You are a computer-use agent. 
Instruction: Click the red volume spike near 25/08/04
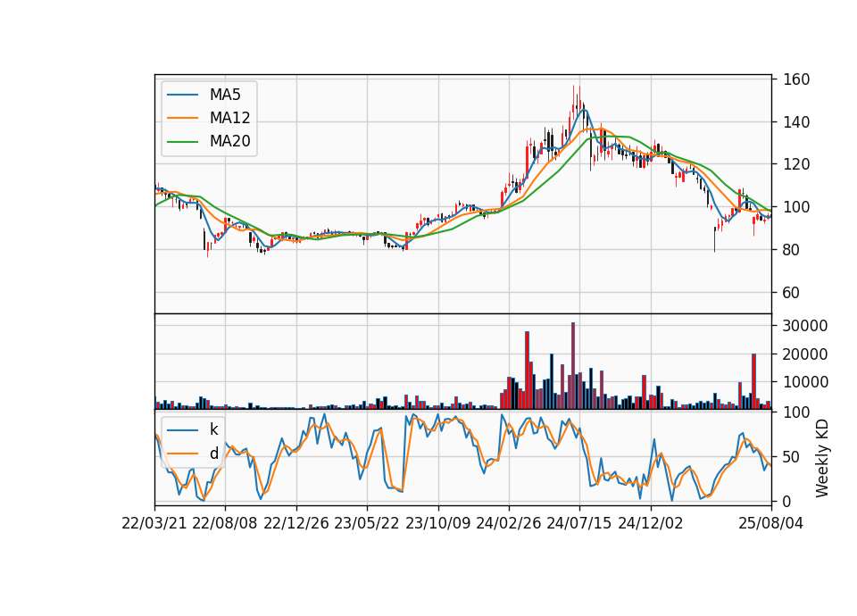753,381
